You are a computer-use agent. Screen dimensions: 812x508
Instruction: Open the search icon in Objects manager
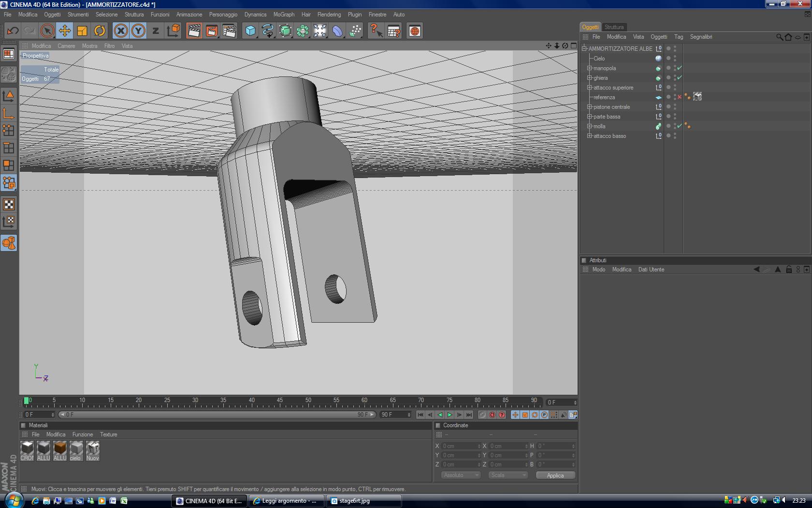779,37
